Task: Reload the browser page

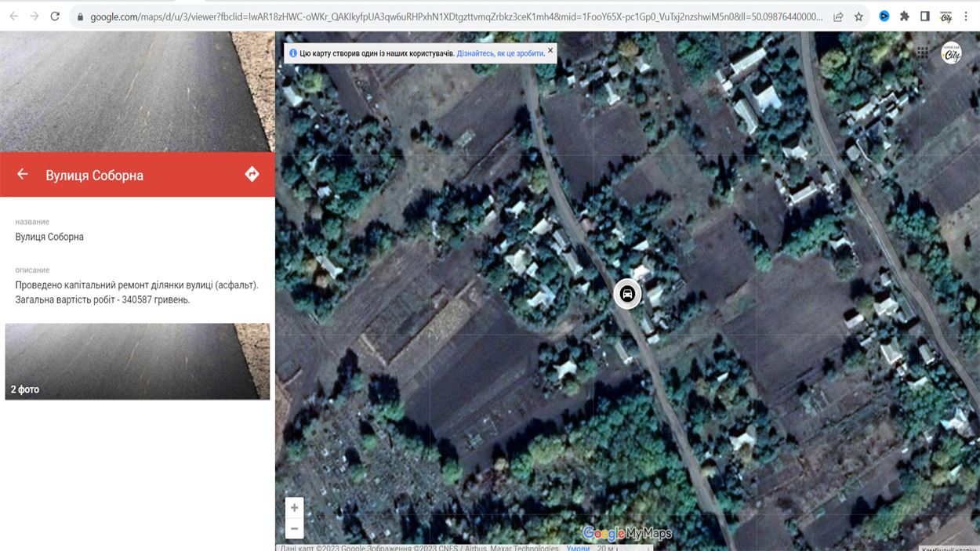Action: (x=55, y=16)
